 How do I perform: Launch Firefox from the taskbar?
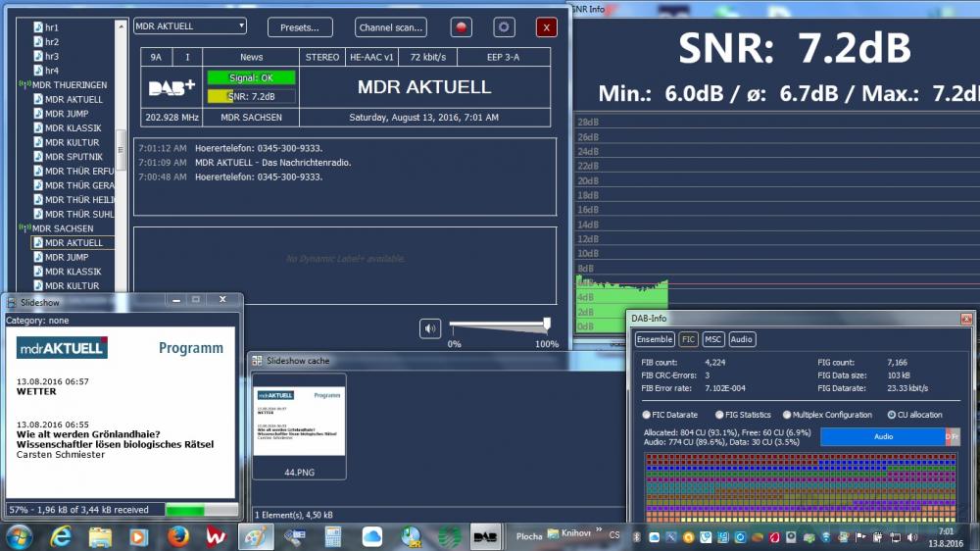(178, 536)
